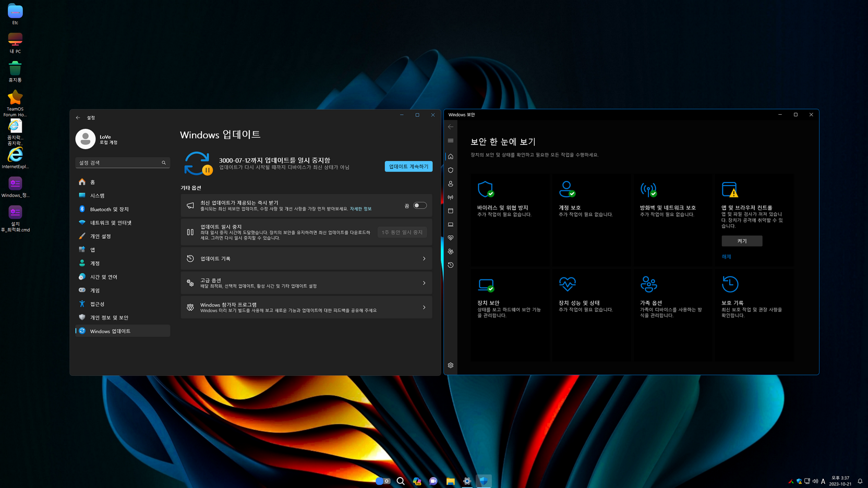Click LoVe user profile avatar
This screenshot has height=488, width=868.
pos(86,139)
